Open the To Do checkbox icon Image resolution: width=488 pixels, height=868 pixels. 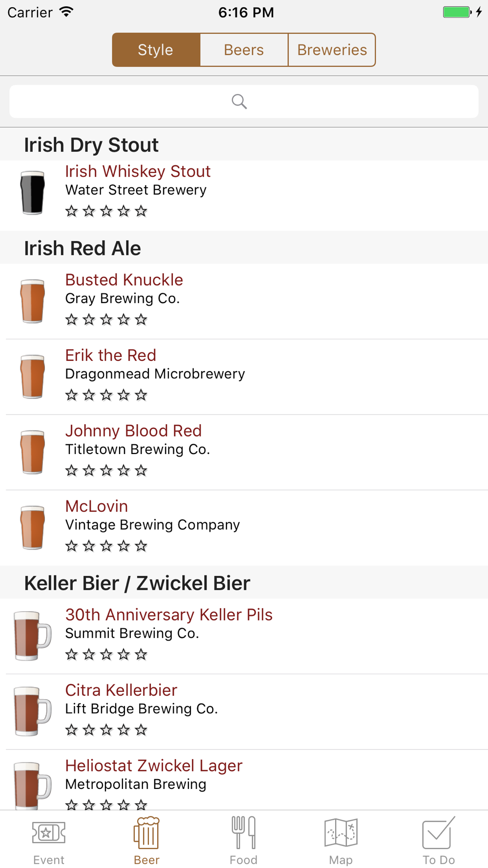tap(439, 832)
